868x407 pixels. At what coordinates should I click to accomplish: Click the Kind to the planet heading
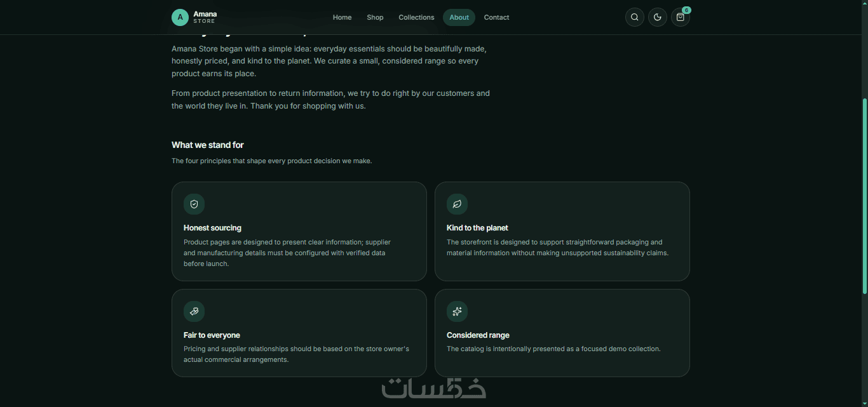[x=477, y=228]
